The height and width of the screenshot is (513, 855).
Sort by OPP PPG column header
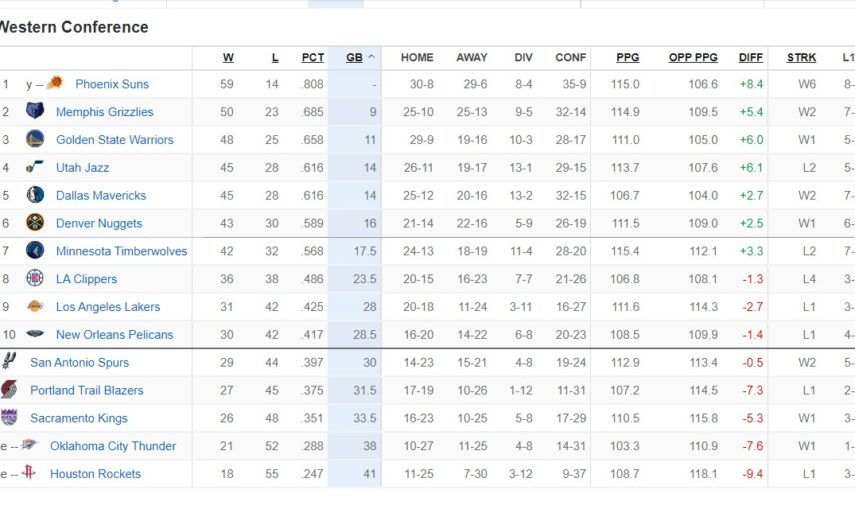tap(693, 58)
